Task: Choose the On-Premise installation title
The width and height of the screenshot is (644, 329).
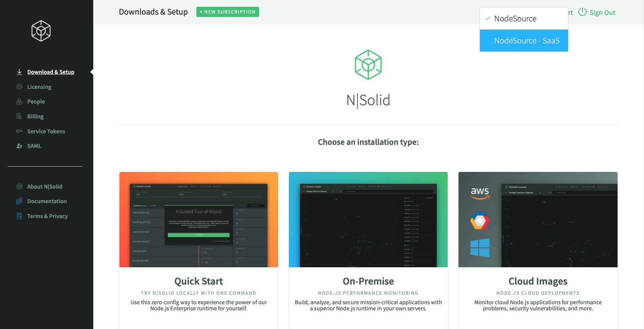Action: pos(368,281)
